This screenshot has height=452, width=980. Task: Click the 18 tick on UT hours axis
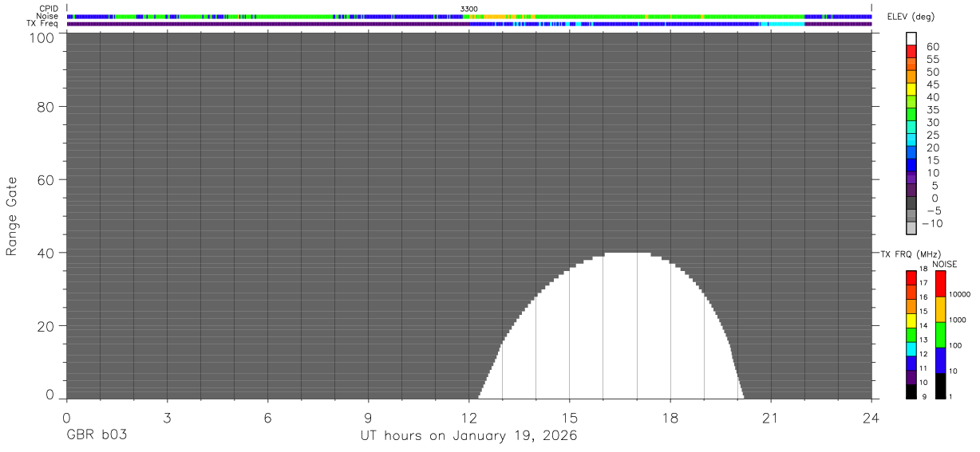pos(670,417)
